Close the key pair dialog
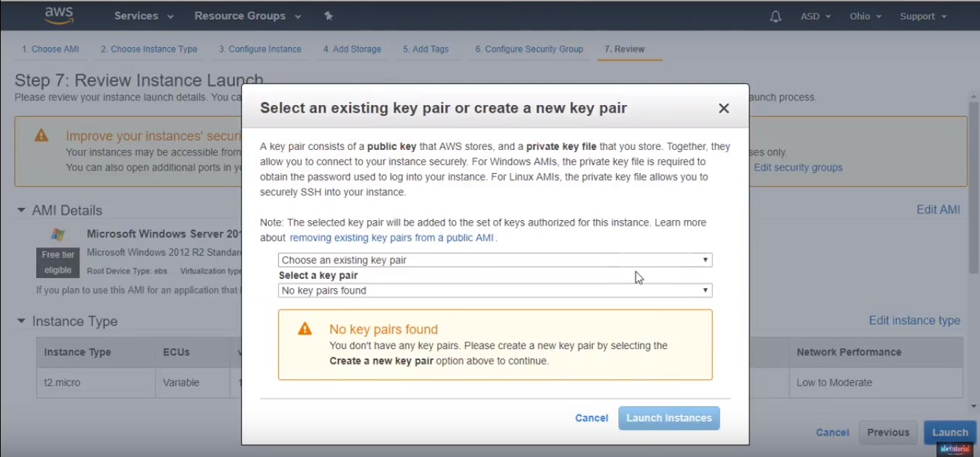Image resolution: width=980 pixels, height=457 pixels. coord(723,109)
